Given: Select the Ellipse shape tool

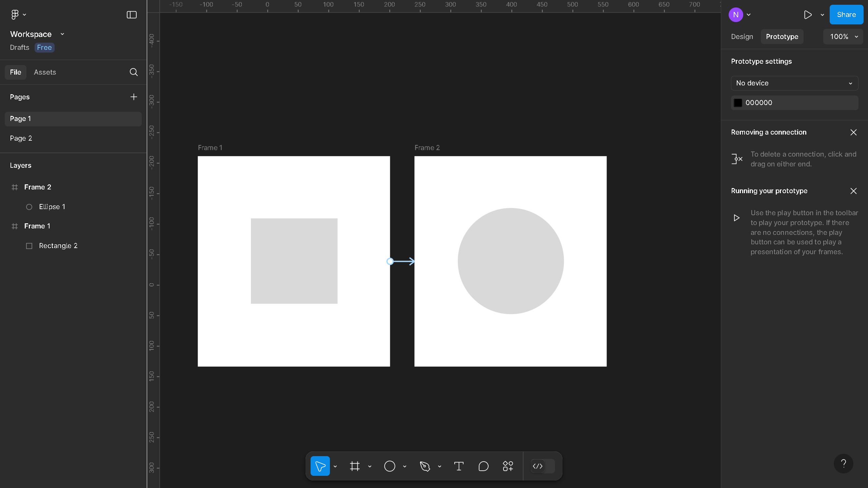Looking at the screenshot, I should coord(389,466).
